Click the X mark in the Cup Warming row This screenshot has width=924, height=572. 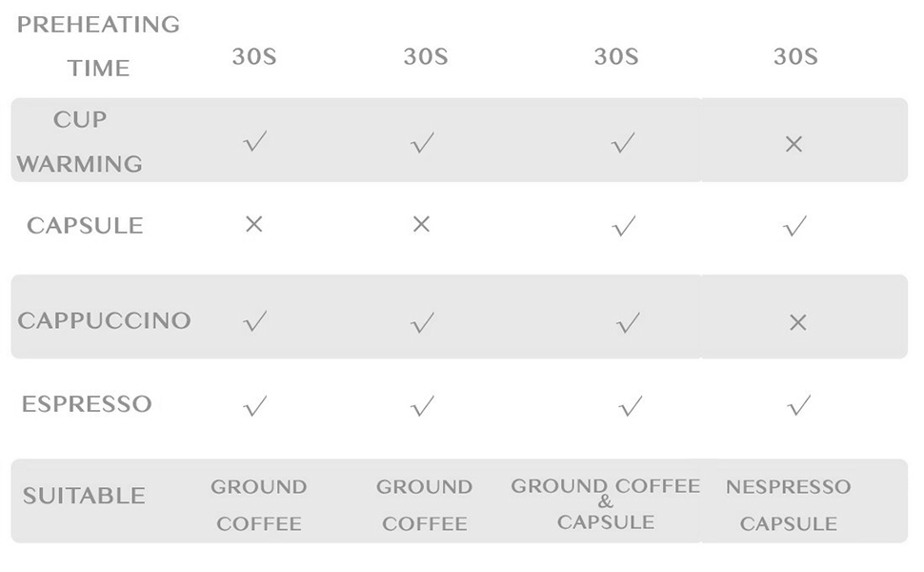tap(793, 144)
